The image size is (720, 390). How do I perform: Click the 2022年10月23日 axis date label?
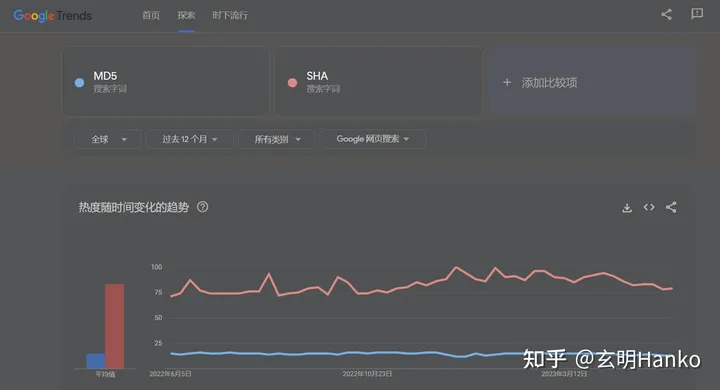coord(367,374)
